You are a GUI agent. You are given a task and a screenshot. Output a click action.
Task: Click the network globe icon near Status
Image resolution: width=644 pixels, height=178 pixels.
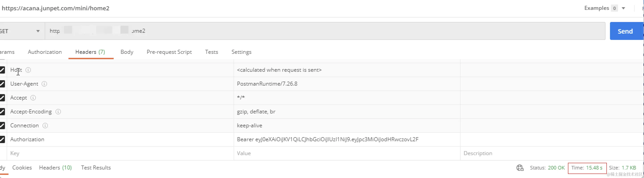(x=520, y=168)
